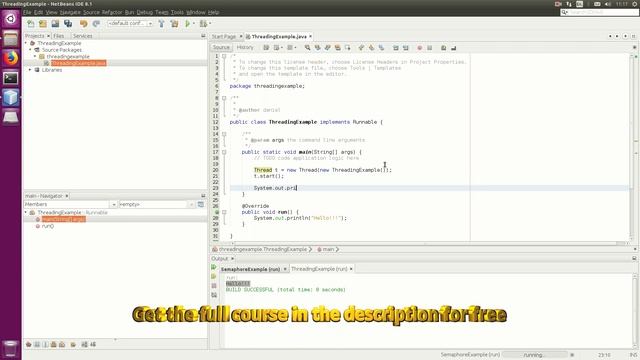Click the running progress bar in status bar
This screenshot has width=640, height=360.
coord(535,355)
